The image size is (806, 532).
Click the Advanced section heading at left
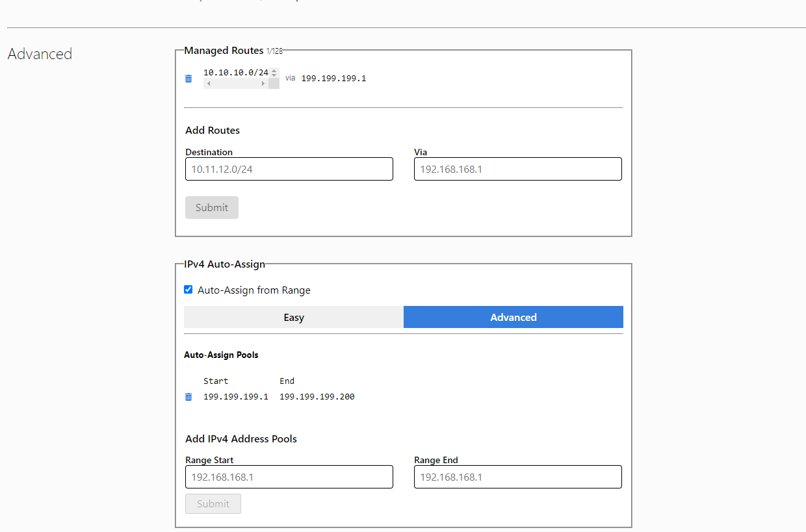[x=40, y=54]
